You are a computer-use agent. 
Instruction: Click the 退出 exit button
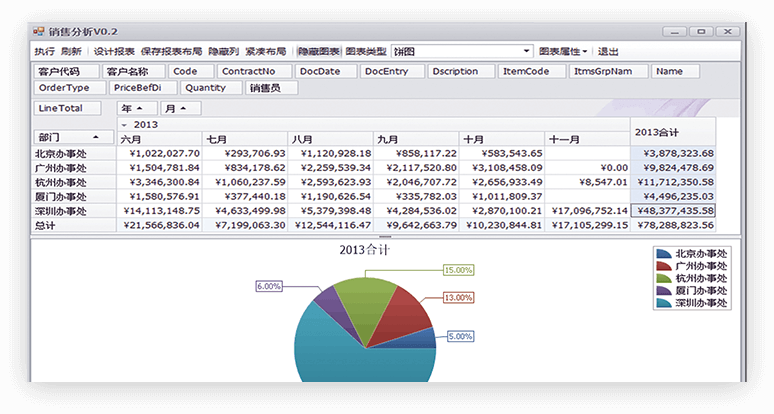[608, 51]
